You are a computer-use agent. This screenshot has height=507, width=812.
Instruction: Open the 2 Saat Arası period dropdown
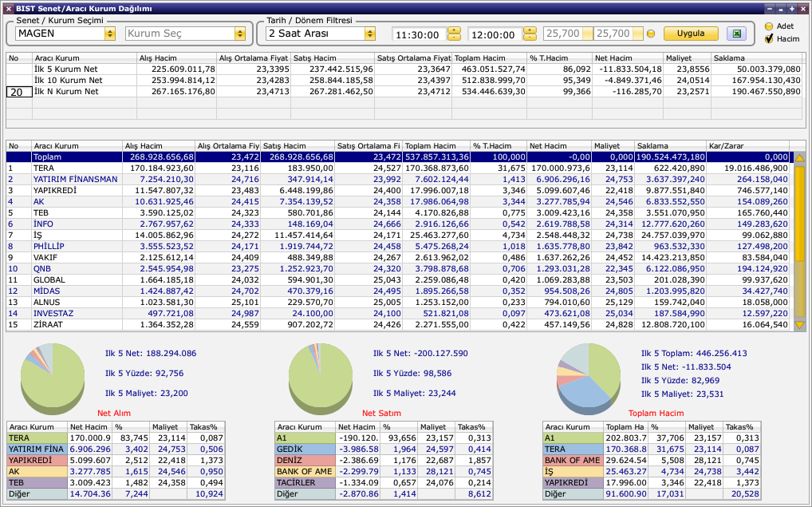(369, 34)
